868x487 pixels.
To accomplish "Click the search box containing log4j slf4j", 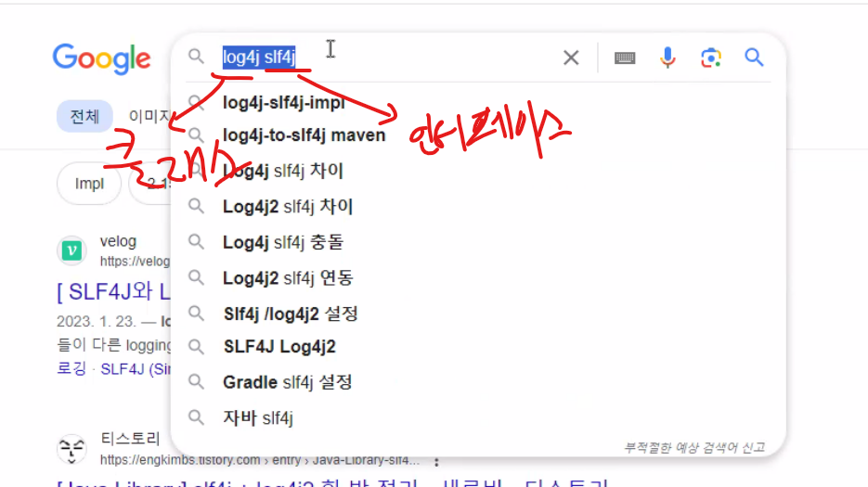I will pyautogui.click(x=387, y=58).
